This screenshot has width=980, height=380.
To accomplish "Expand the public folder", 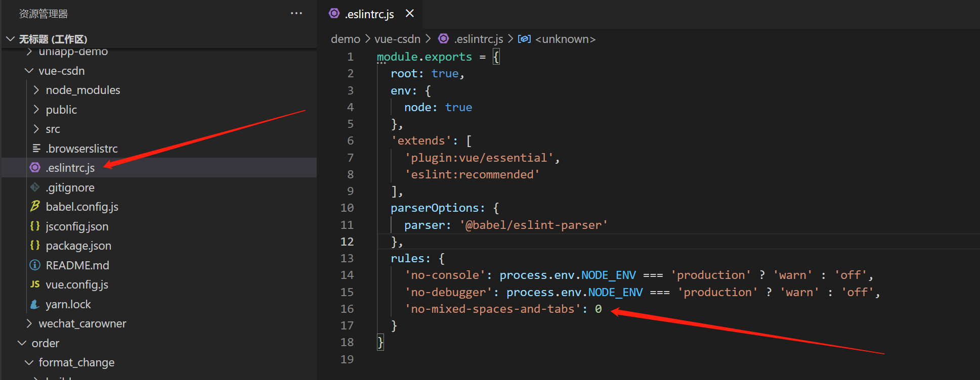I will pyautogui.click(x=36, y=110).
